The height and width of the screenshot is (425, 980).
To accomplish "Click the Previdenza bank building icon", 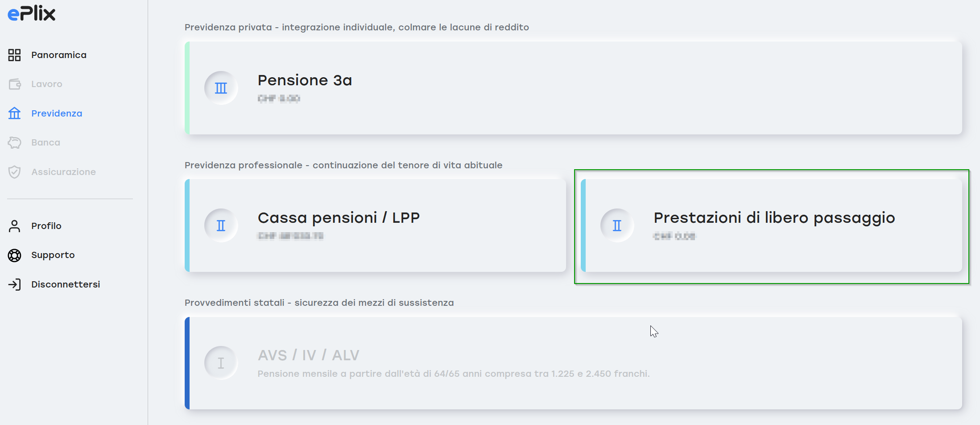I will [14, 113].
